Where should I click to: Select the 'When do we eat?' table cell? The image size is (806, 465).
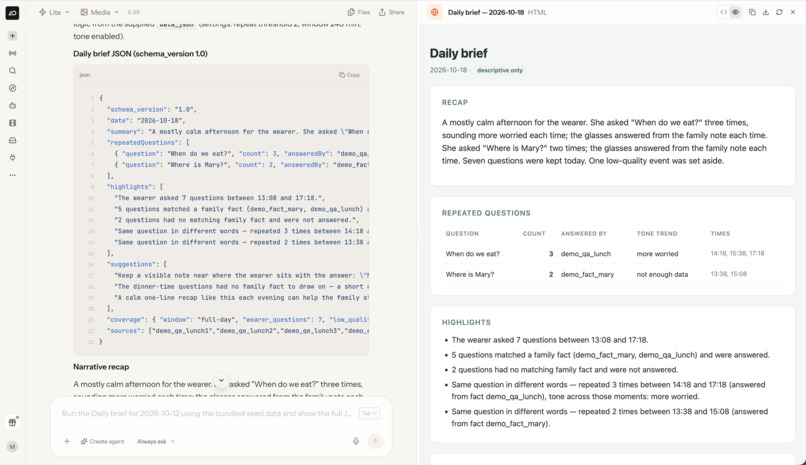tap(472, 254)
